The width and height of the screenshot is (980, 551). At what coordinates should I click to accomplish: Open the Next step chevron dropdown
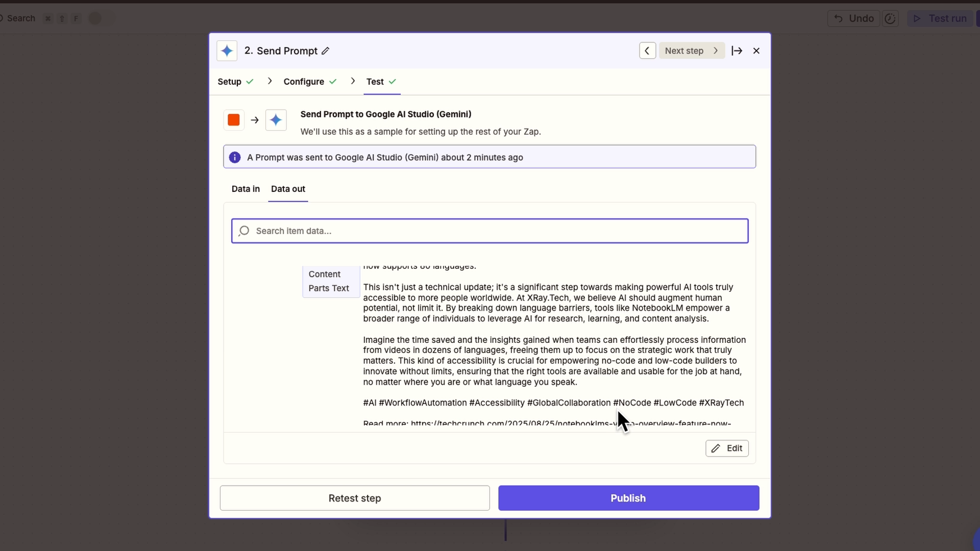[716, 51]
